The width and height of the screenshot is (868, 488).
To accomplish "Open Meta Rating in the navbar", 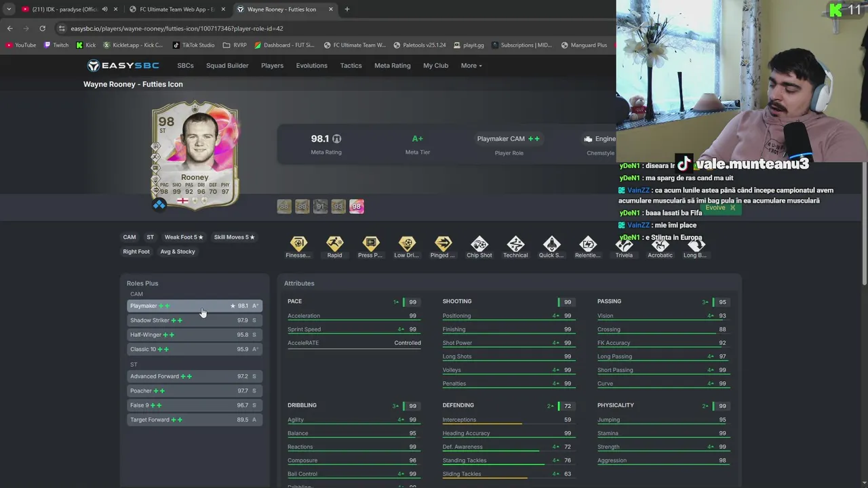I will pos(392,66).
